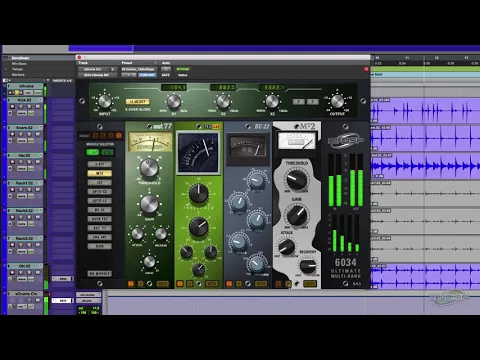Click the McDSP logo in the meter section
Viewport: 480px width, 360px height.
(x=346, y=141)
